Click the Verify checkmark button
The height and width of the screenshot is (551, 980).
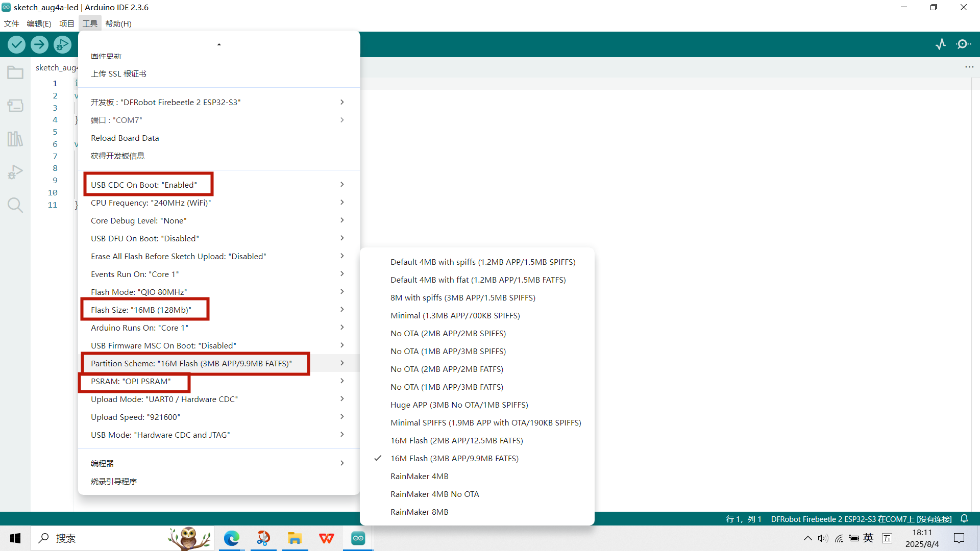[16, 45]
